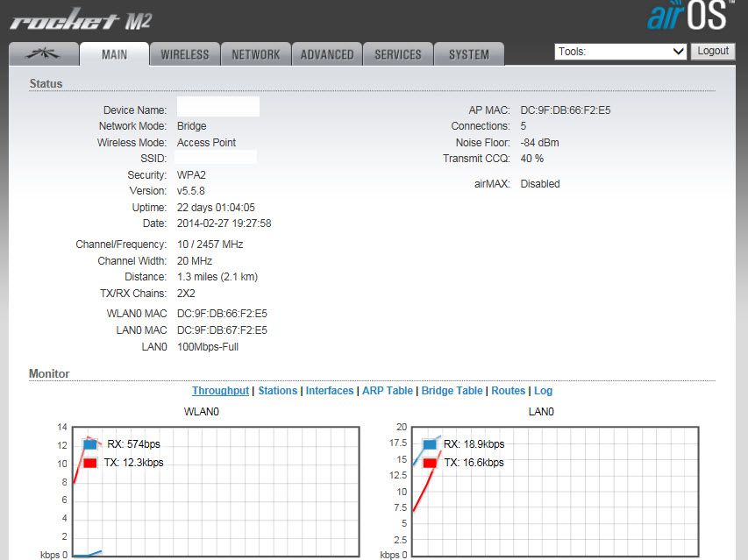748x560 pixels.
Task: Go to the ADVANCED tab
Action: point(327,54)
